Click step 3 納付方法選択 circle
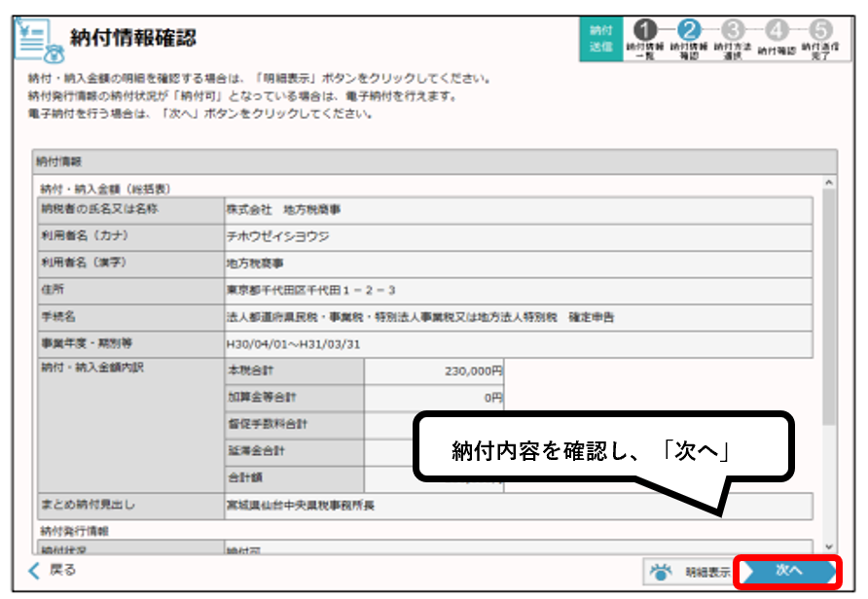Viewport: 868px width, 599px height. (733, 29)
